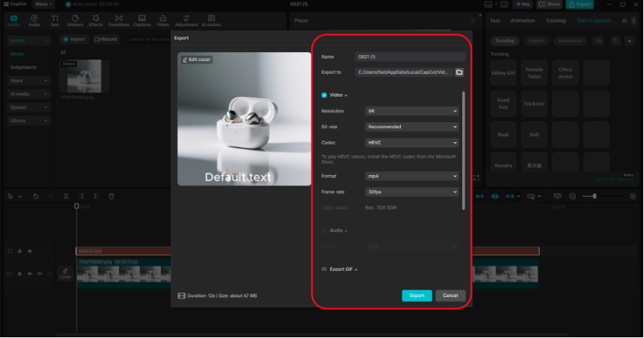Viewport: 644px width, 338px height.
Task: Click the undo arrow in timeline toolbar
Action: (35, 197)
